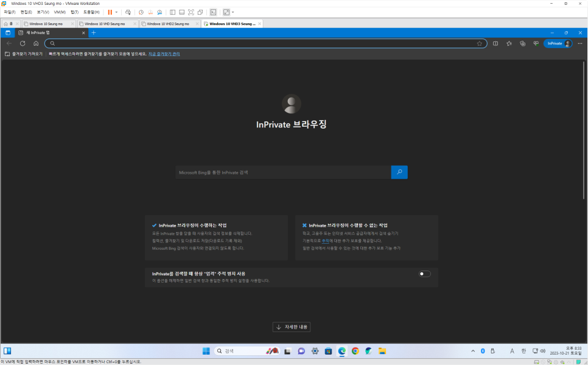Open the 편집(E) menu
The width and height of the screenshot is (588, 365).
26,12
